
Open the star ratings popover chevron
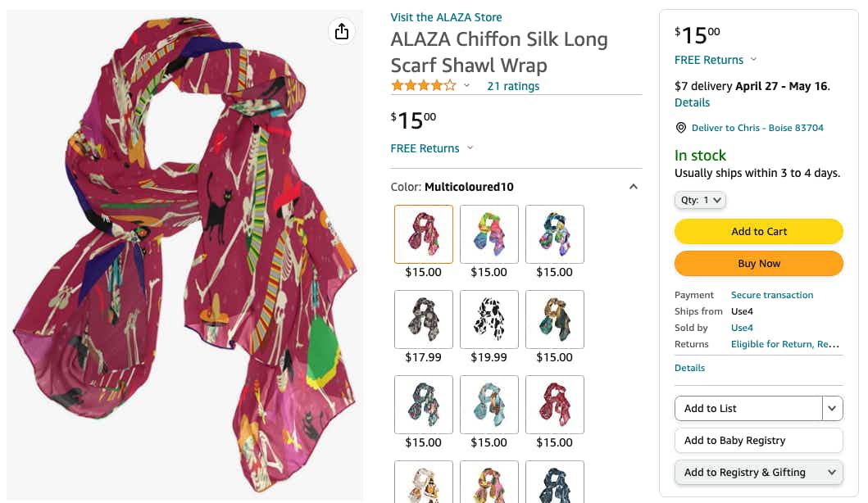click(x=467, y=86)
